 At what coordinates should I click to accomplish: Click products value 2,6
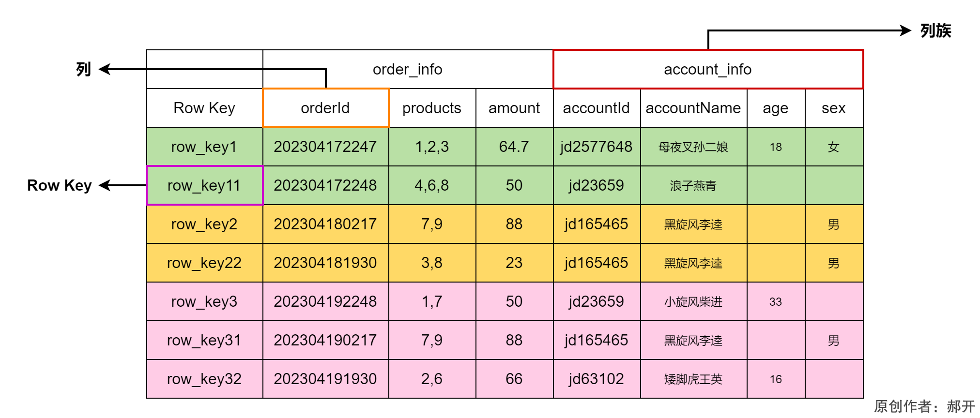point(432,379)
